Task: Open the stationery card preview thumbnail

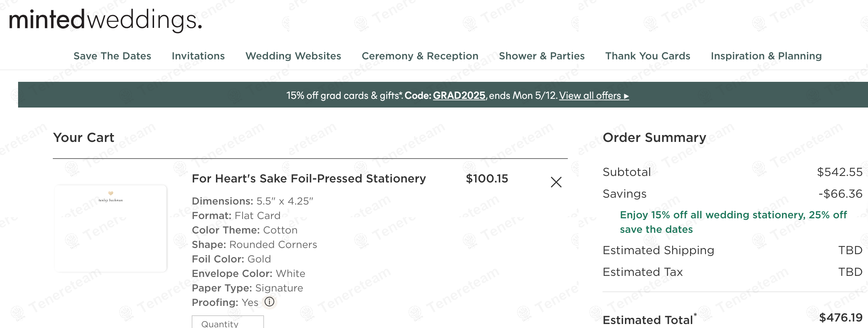Action: pyautogui.click(x=111, y=228)
